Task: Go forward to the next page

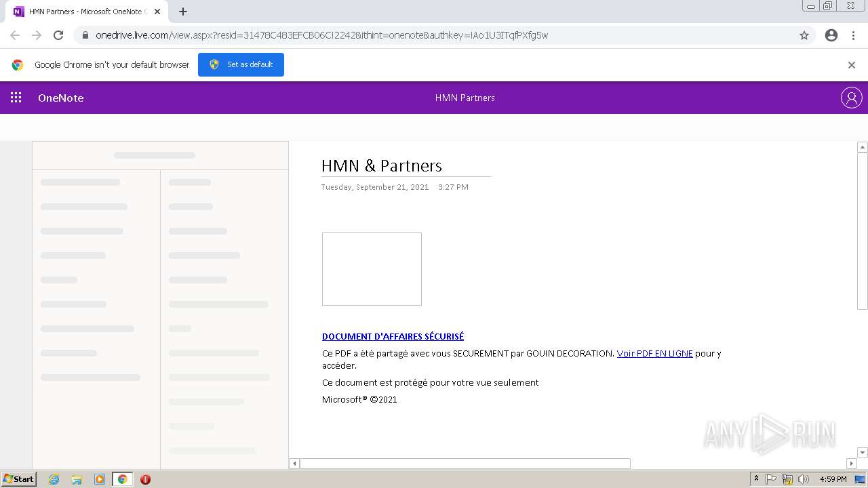Action: click(37, 35)
